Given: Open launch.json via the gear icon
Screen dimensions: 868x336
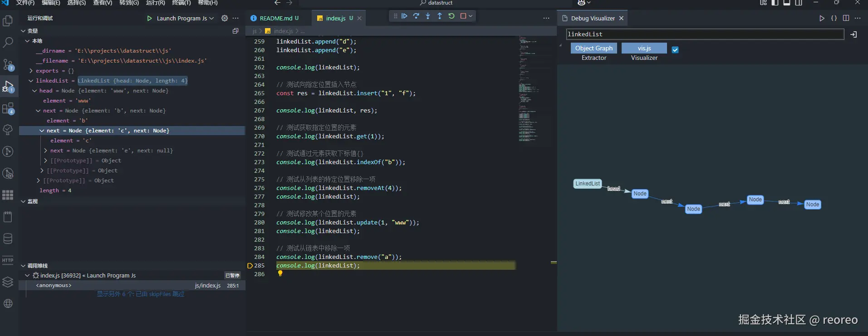Looking at the screenshot, I should (x=225, y=18).
